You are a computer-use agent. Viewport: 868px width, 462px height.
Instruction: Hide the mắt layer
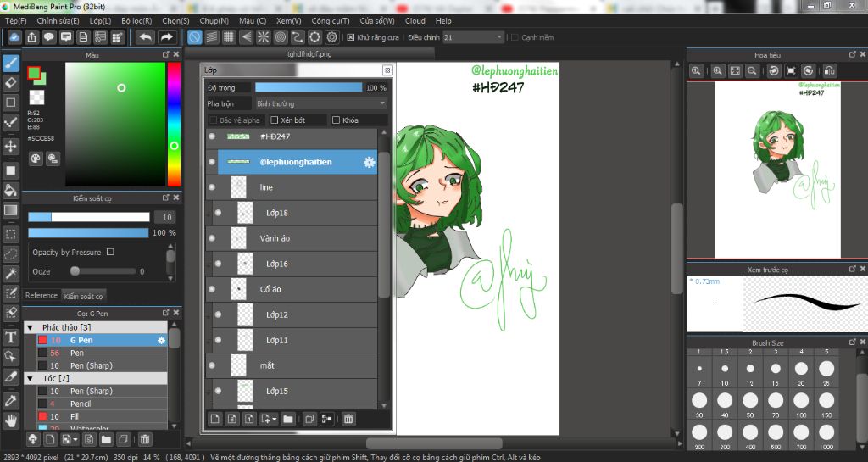[212, 365]
